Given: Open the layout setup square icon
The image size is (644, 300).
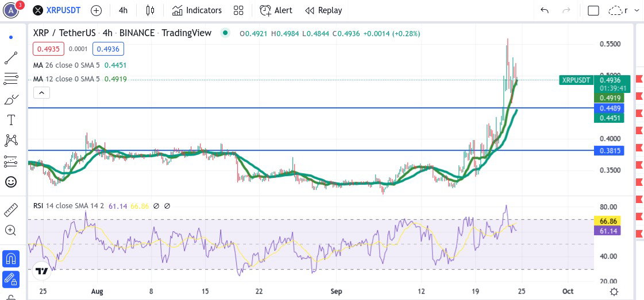Looking at the screenshot, I should click(x=593, y=11).
